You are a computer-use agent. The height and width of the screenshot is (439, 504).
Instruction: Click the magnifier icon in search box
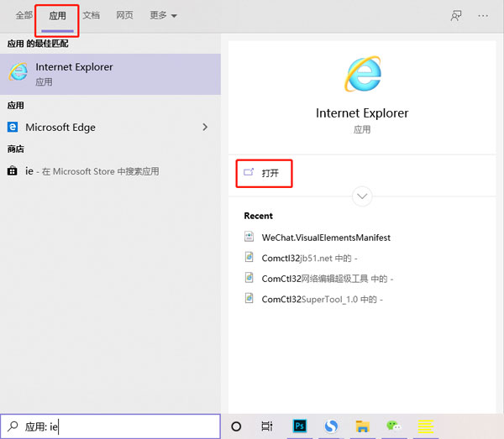coord(13,426)
